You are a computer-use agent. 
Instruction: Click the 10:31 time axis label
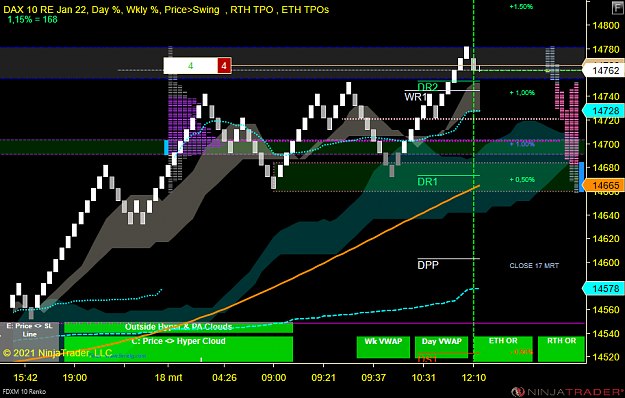click(x=423, y=377)
